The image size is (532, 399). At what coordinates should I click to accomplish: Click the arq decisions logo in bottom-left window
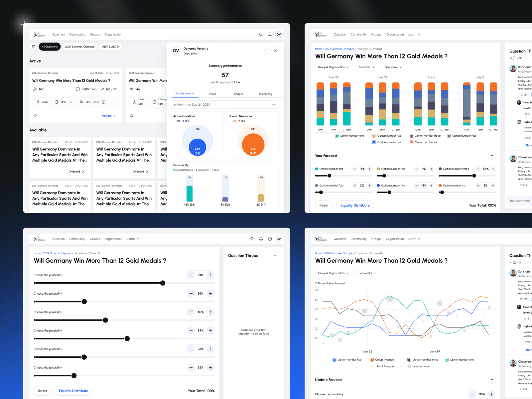click(39, 239)
